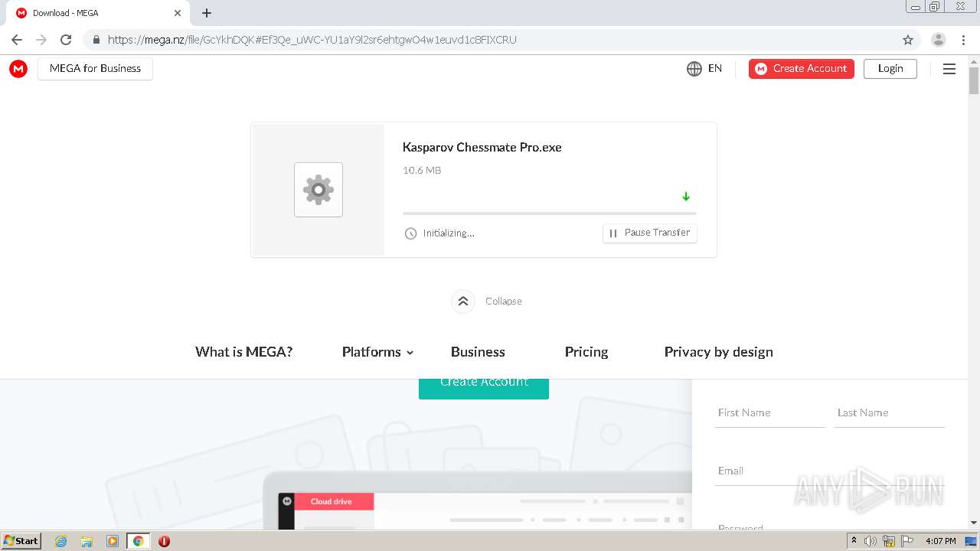Click the download progress bar
This screenshot has width=980, height=551.
(550, 214)
